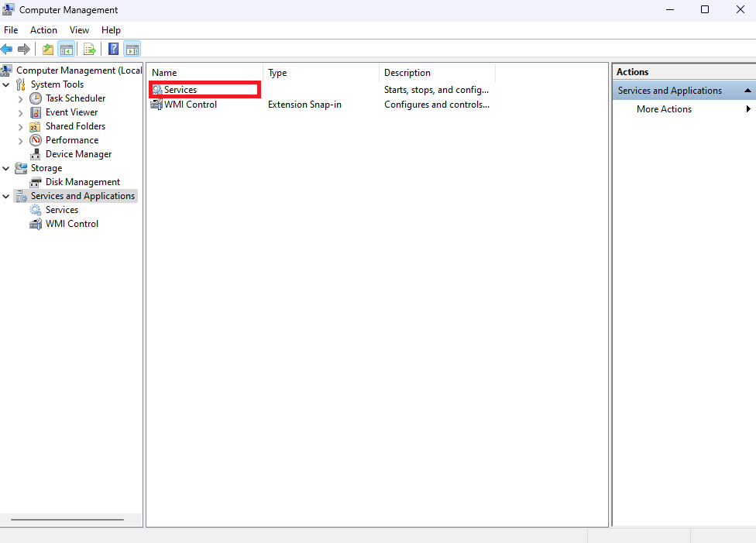Viewport: 756px width, 543px height.
Task: Expand the Performance node
Action: [x=20, y=141]
